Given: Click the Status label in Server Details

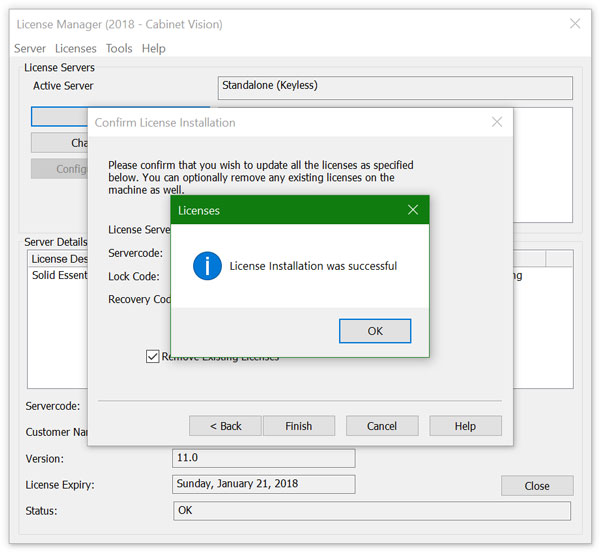Looking at the screenshot, I should 41,511.
